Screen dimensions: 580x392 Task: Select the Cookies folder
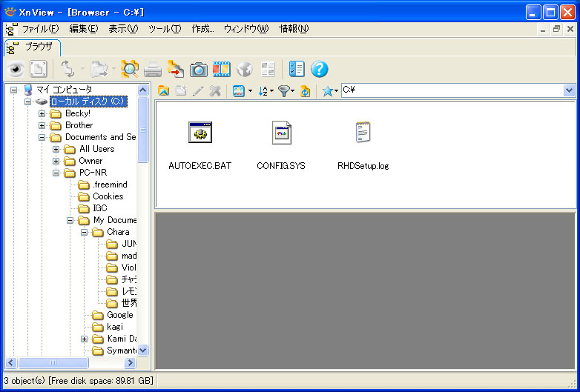click(x=108, y=196)
